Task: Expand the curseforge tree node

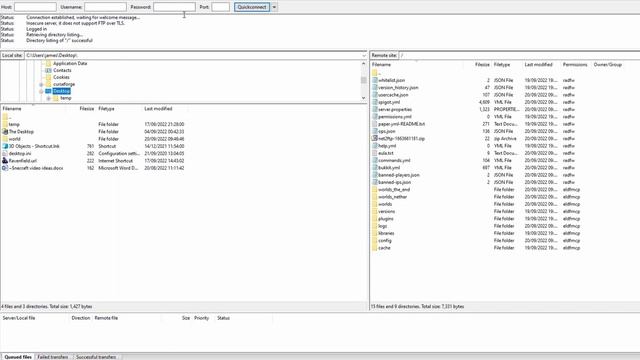Action: point(41,84)
